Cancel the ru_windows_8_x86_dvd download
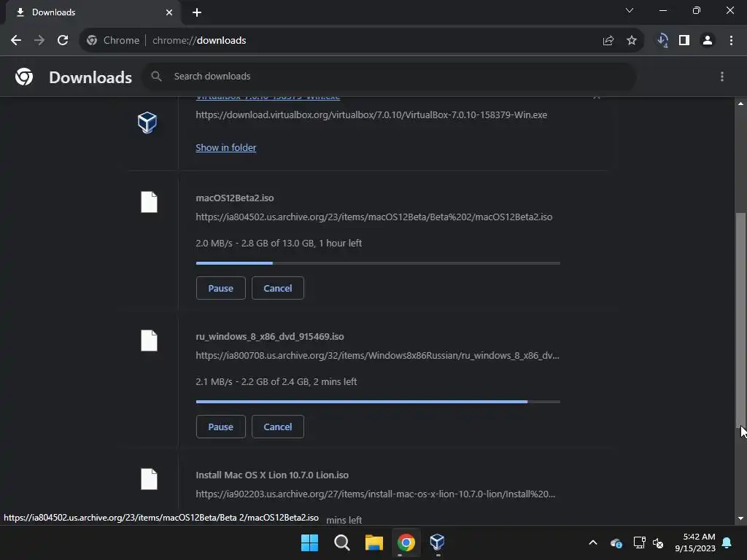Image resolution: width=747 pixels, height=560 pixels. click(278, 427)
